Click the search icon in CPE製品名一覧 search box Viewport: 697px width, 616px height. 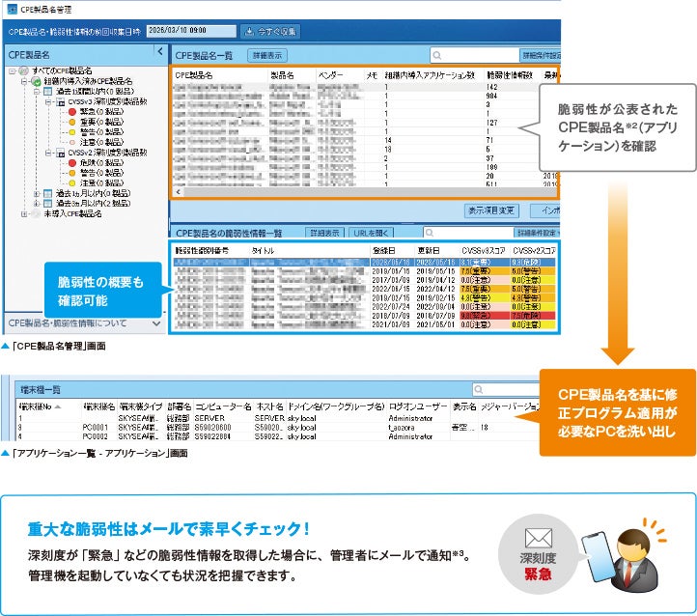point(438,55)
